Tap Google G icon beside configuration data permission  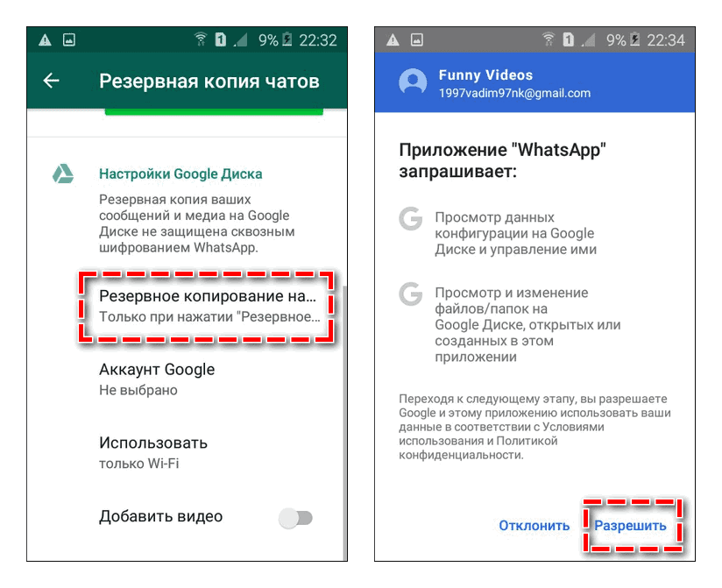tap(411, 218)
